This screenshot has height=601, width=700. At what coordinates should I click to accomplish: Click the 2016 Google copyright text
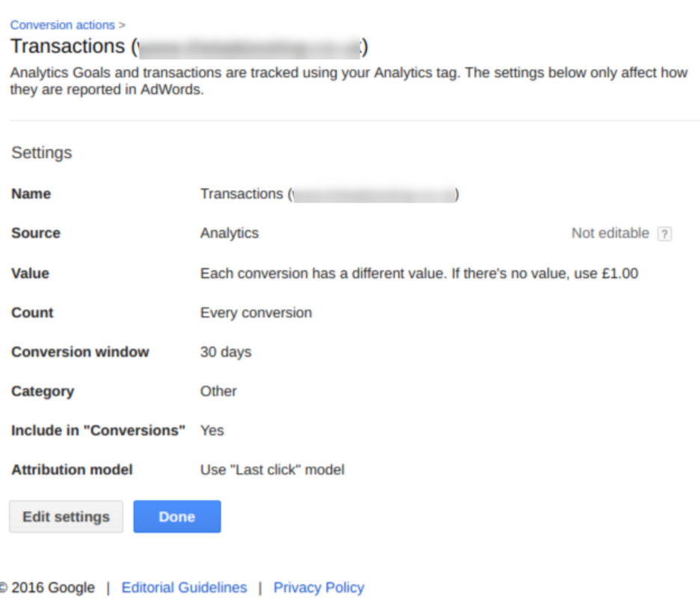[51, 588]
